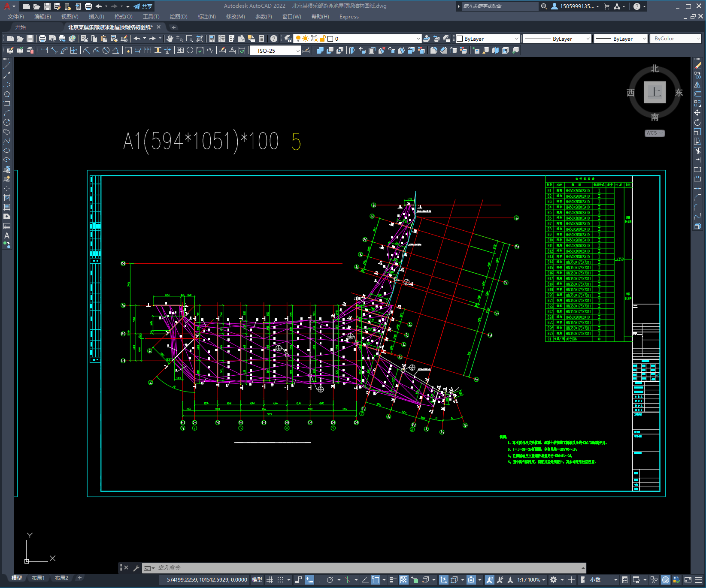This screenshot has height=588, width=706.
Task: Open the 格式(O) menu
Action: pos(123,17)
